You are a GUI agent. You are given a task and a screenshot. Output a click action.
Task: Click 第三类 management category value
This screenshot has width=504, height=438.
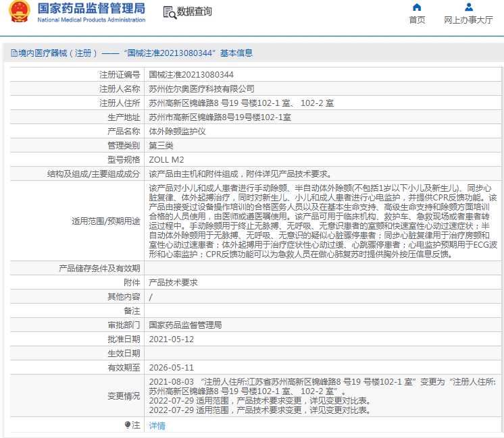(161, 146)
